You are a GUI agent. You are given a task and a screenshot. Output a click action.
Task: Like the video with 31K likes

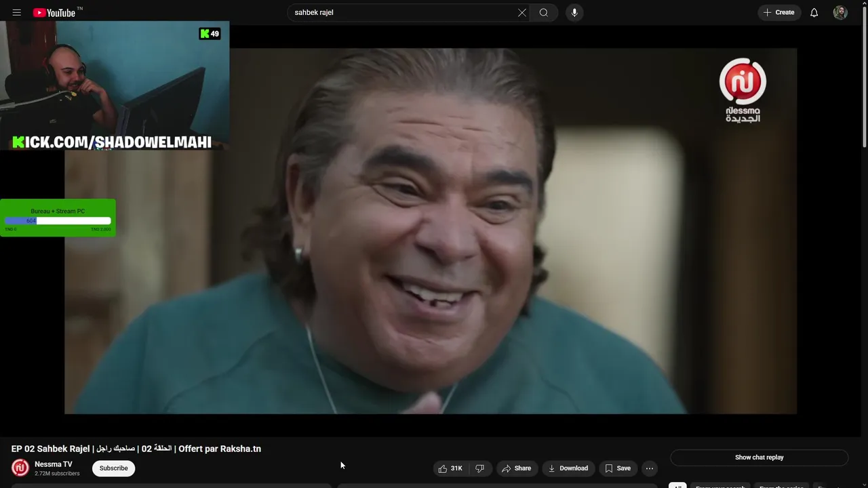click(x=451, y=468)
